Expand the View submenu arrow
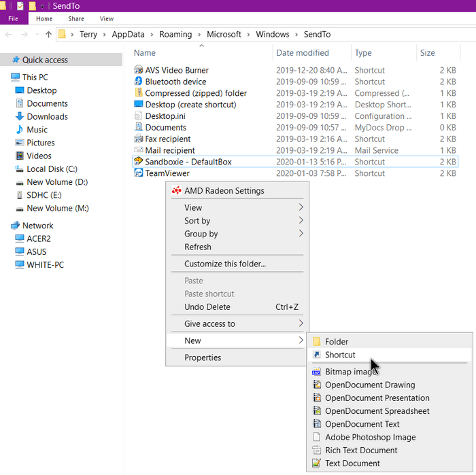The image size is (476, 475). pyautogui.click(x=301, y=207)
